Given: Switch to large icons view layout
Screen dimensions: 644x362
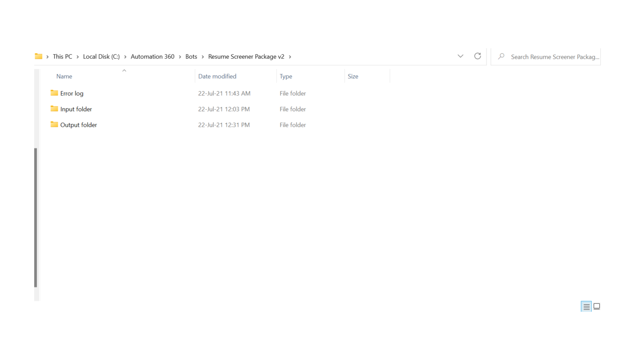Looking at the screenshot, I should click(597, 306).
